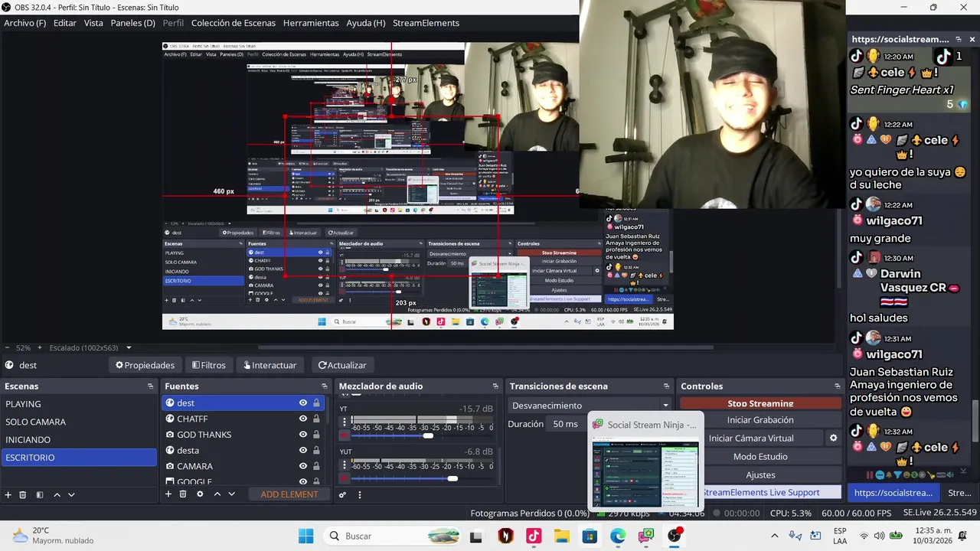
Task: Open Social Stream Ninja taskbar icon
Action: click(x=646, y=536)
